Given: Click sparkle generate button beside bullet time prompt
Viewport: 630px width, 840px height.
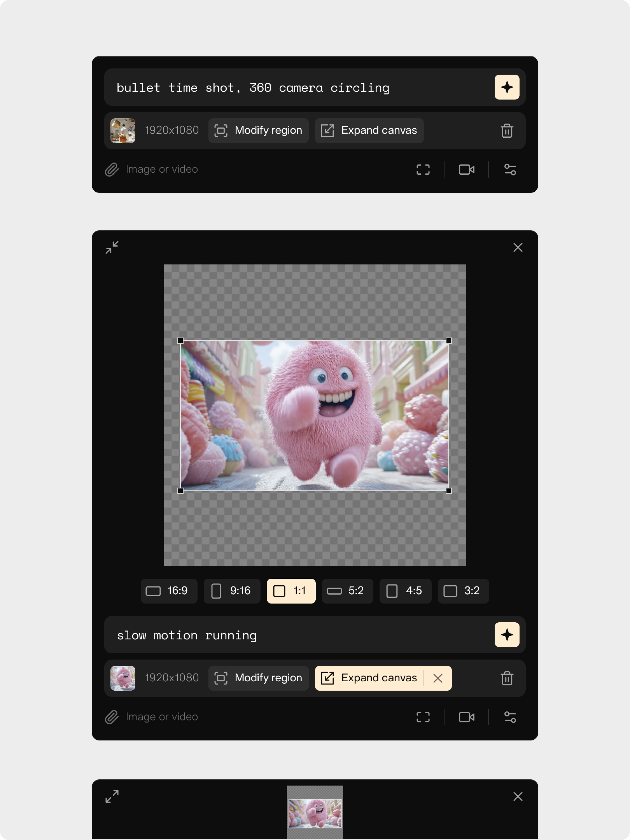Looking at the screenshot, I should pyautogui.click(x=506, y=87).
